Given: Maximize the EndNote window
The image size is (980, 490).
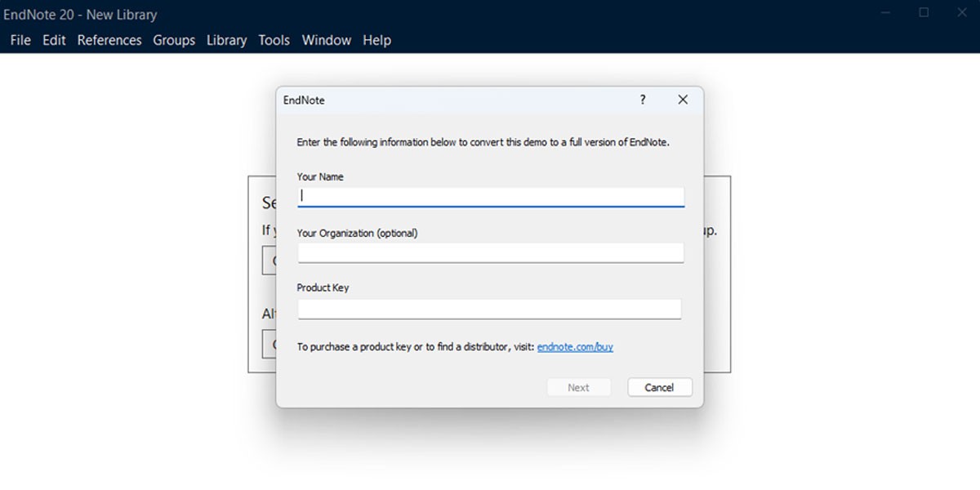Looking at the screenshot, I should point(924,13).
